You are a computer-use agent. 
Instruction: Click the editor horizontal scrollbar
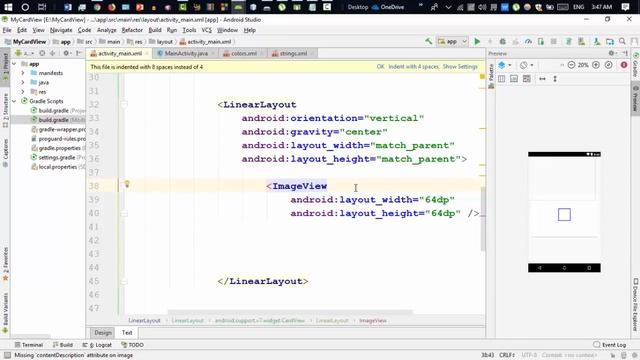tap(290, 312)
